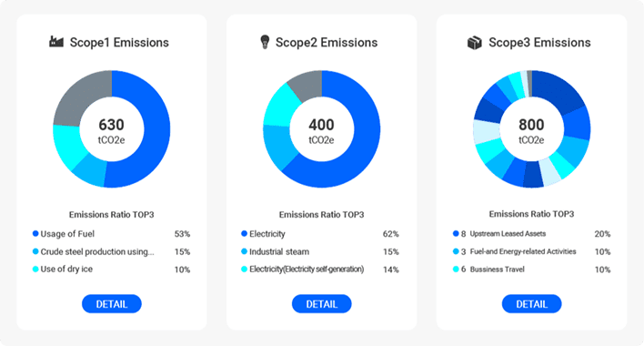Image resolution: width=644 pixels, height=346 pixels.
Task: Open DETAIL for Scope3 Emissions
Action: tap(531, 304)
